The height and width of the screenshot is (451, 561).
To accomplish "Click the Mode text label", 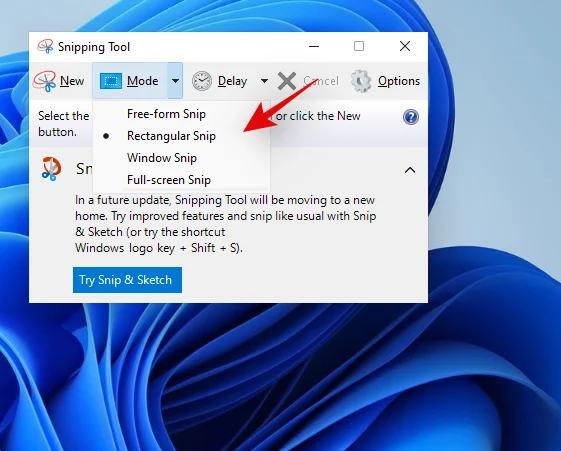I will tap(142, 81).
